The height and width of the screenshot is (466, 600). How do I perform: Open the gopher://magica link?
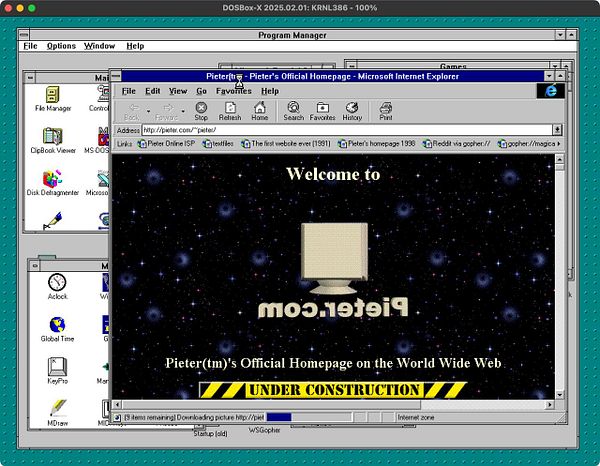coord(526,143)
